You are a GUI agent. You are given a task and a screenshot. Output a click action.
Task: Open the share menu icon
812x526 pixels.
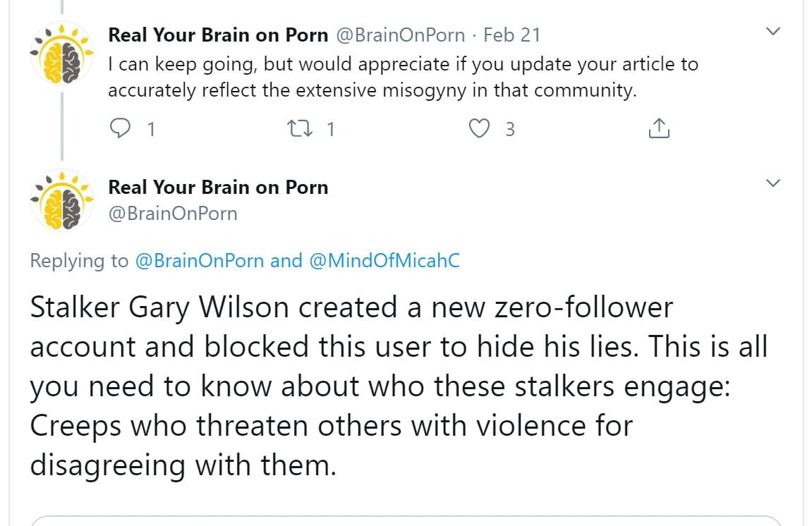(658, 129)
